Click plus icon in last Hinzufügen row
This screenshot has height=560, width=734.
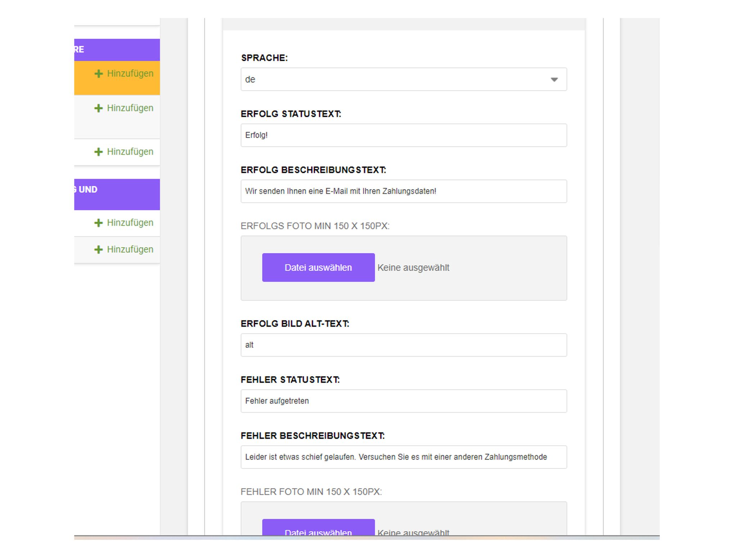click(98, 250)
